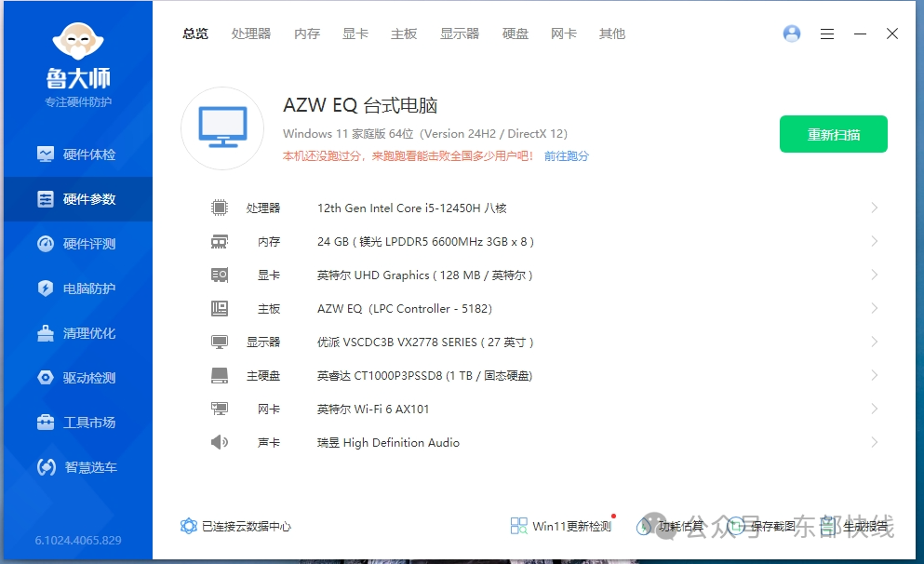Switch to the 总览 tab
This screenshot has width=924, height=564.
(195, 34)
